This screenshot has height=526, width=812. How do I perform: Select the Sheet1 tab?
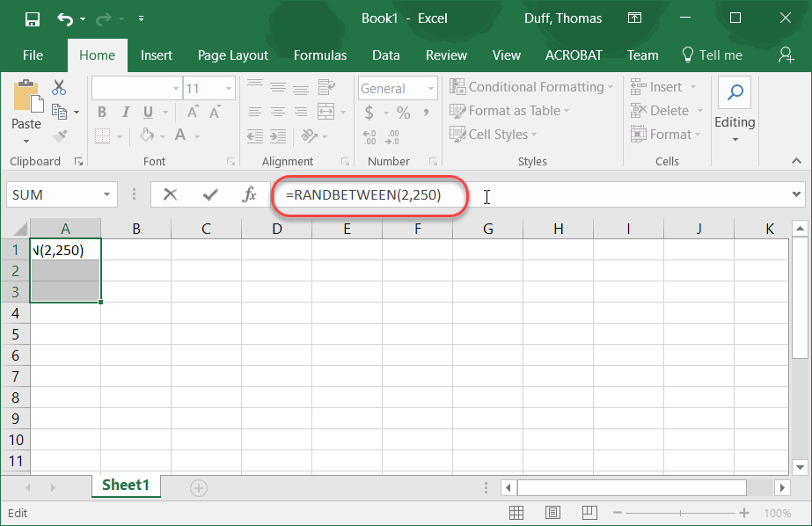click(x=126, y=485)
